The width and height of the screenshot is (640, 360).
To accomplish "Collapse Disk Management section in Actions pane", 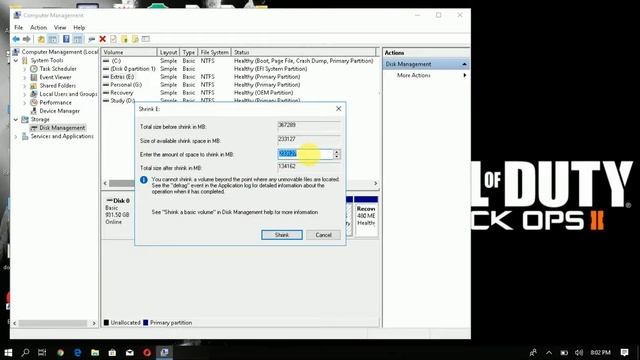I will click(464, 64).
